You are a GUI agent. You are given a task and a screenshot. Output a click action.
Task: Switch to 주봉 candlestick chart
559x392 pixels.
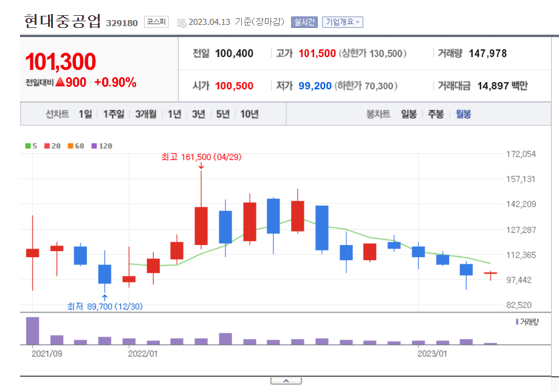click(x=436, y=114)
